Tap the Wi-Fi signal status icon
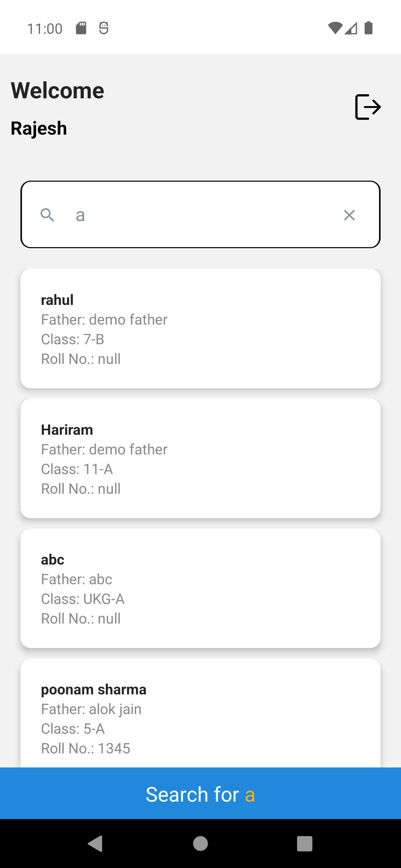The image size is (401, 868). click(x=335, y=28)
